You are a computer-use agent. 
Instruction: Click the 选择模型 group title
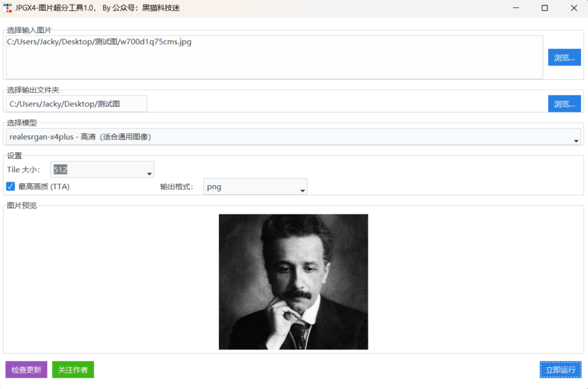click(22, 123)
